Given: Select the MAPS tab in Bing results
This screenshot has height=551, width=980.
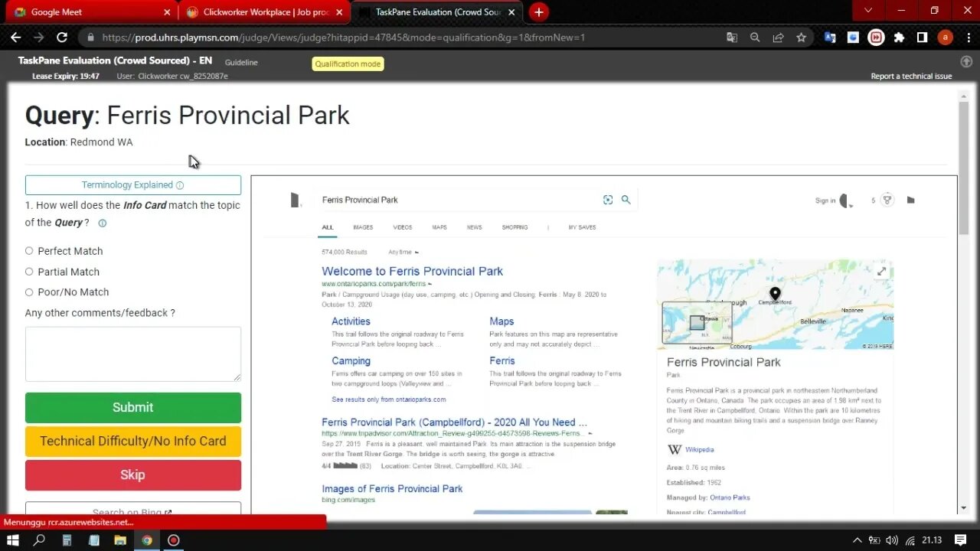Looking at the screenshot, I should (x=439, y=227).
